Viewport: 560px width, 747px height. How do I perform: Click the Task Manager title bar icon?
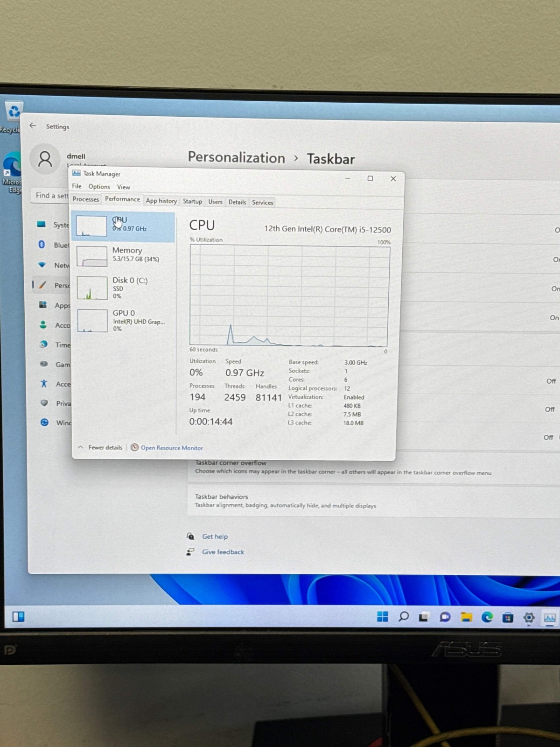(x=76, y=173)
